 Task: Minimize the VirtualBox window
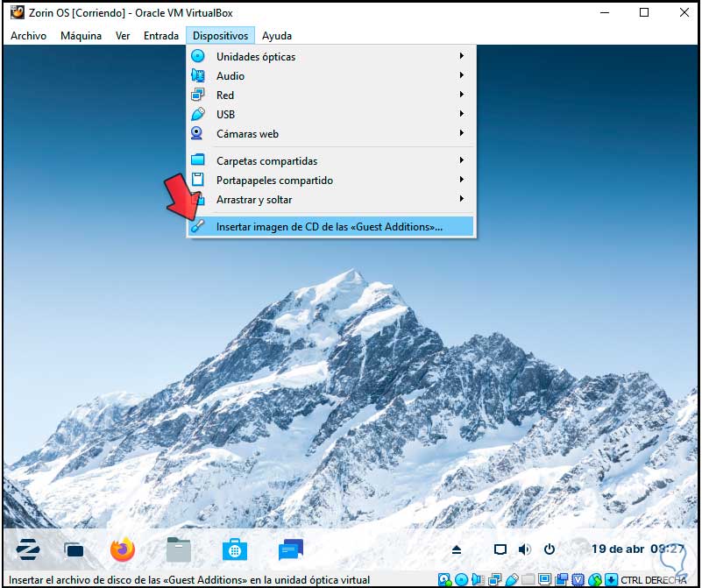[x=605, y=12]
